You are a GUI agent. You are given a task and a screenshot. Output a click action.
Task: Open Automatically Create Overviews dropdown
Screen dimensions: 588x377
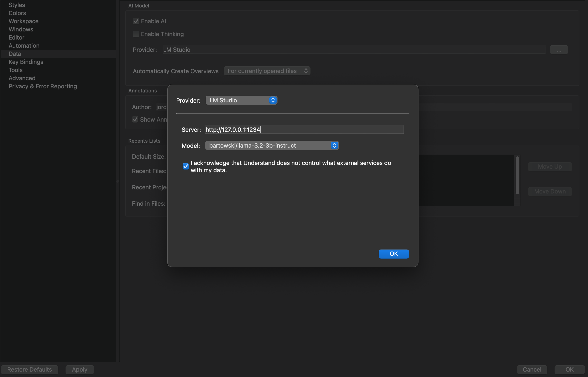click(267, 71)
